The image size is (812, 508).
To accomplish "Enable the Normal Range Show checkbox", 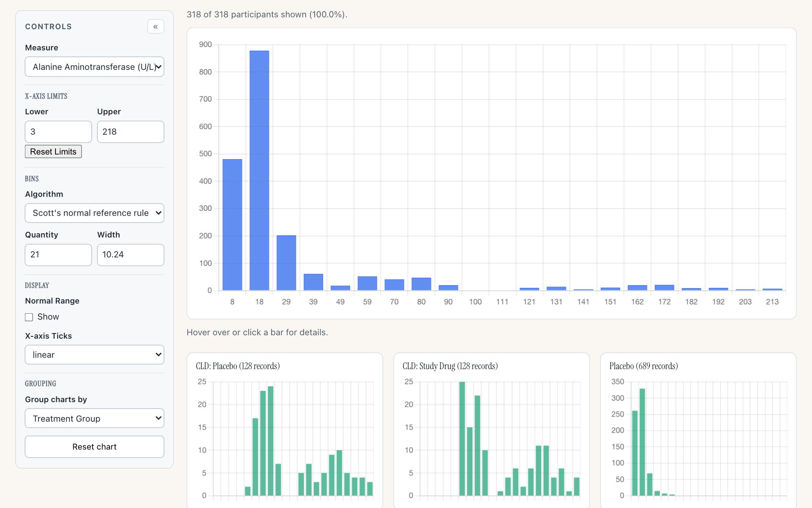I will 29,317.
